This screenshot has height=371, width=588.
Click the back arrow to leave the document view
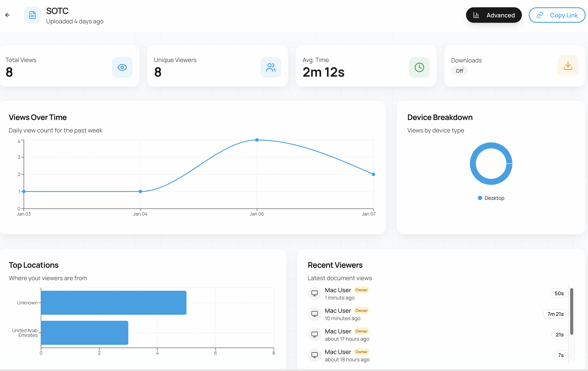[8, 15]
